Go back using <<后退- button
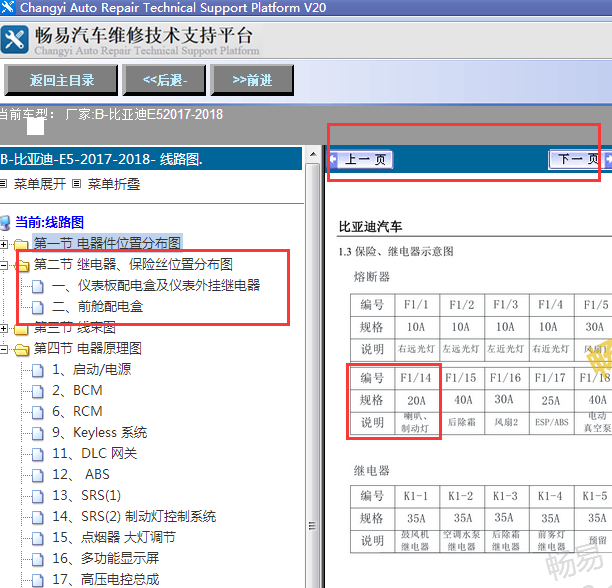Image resolution: width=612 pixels, height=588 pixels. click(x=164, y=80)
